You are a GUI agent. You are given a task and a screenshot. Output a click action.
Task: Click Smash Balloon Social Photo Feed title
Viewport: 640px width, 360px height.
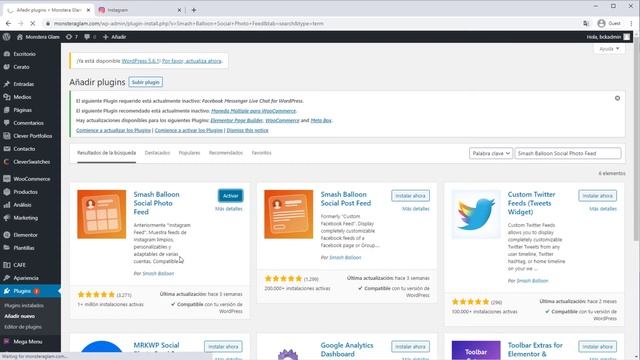[x=156, y=203]
